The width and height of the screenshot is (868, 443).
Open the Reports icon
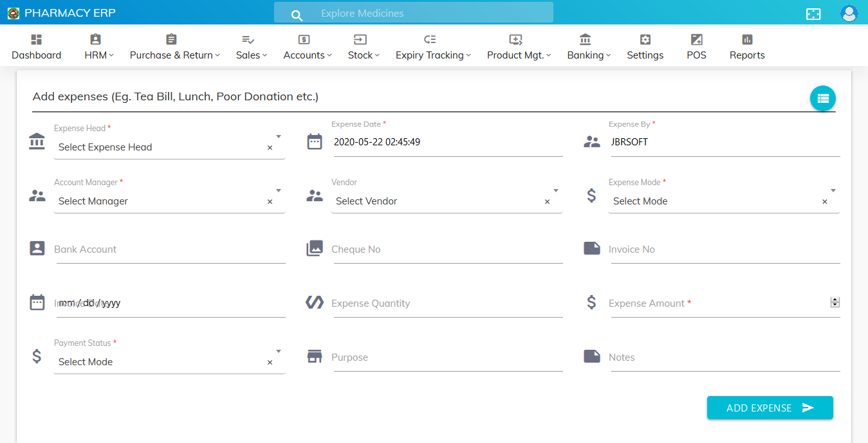(747, 40)
